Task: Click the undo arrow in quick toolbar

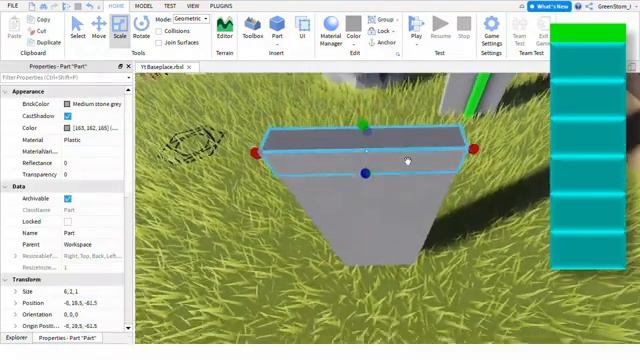Action: click(x=89, y=6)
